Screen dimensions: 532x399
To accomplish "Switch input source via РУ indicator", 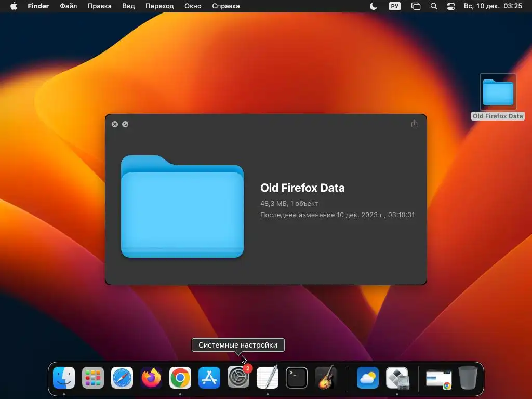I will pyautogui.click(x=395, y=6).
